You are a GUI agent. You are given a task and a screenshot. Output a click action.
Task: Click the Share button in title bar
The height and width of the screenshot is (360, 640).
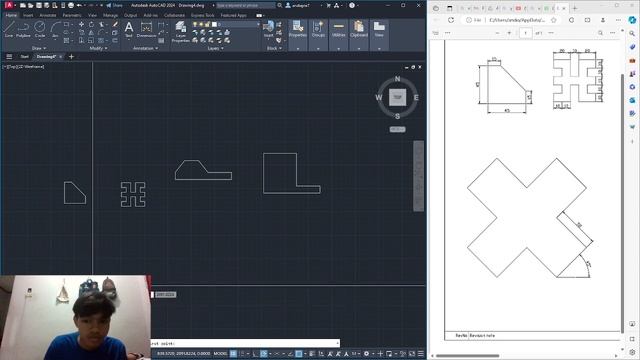pos(114,5)
